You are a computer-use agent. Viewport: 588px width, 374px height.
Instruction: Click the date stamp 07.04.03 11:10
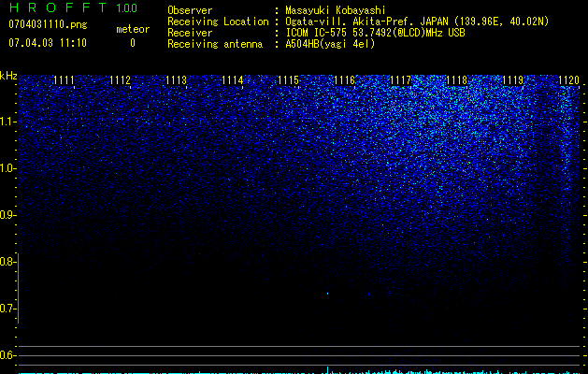point(48,43)
